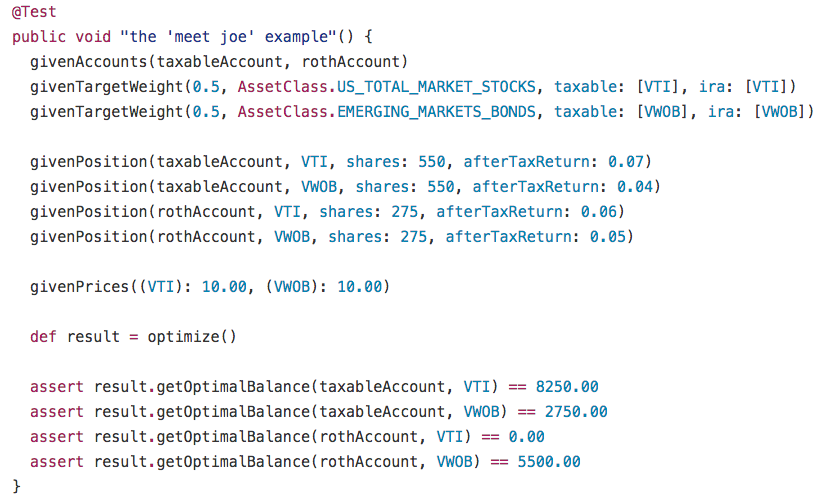
Task: Click expected value 8250.00
Action: [x=567, y=387]
